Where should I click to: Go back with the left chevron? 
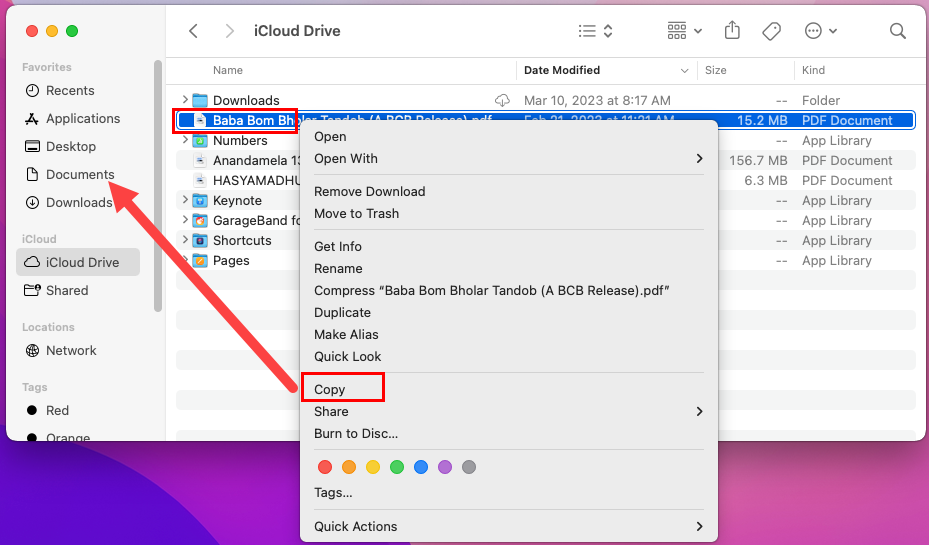(193, 31)
